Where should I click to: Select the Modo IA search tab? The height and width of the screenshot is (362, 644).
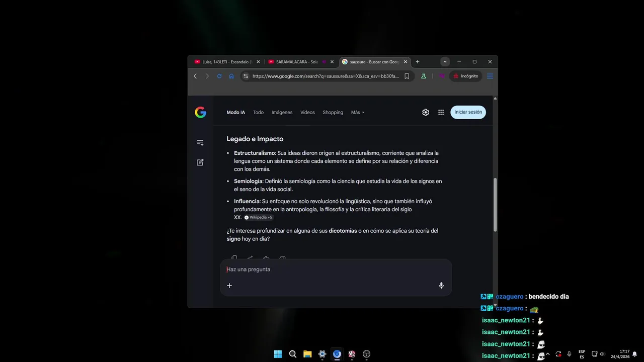pos(235,112)
